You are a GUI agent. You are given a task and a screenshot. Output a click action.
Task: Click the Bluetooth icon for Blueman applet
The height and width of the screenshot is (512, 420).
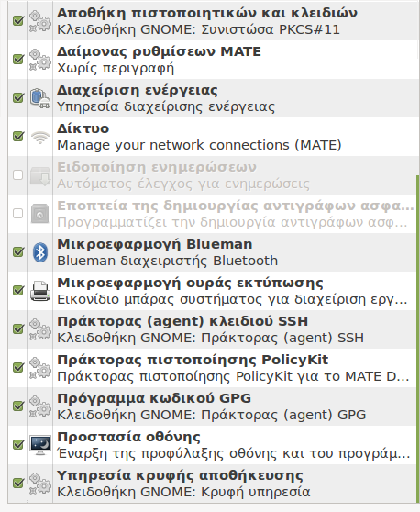tap(40, 252)
